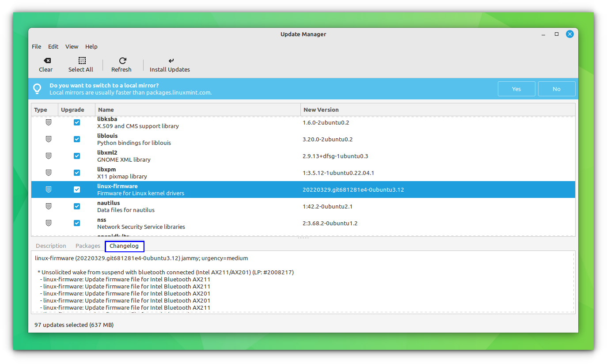607x364 pixels.
Task: Uncheck the linux-firmware upgrade checkbox
Action: [x=77, y=189]
